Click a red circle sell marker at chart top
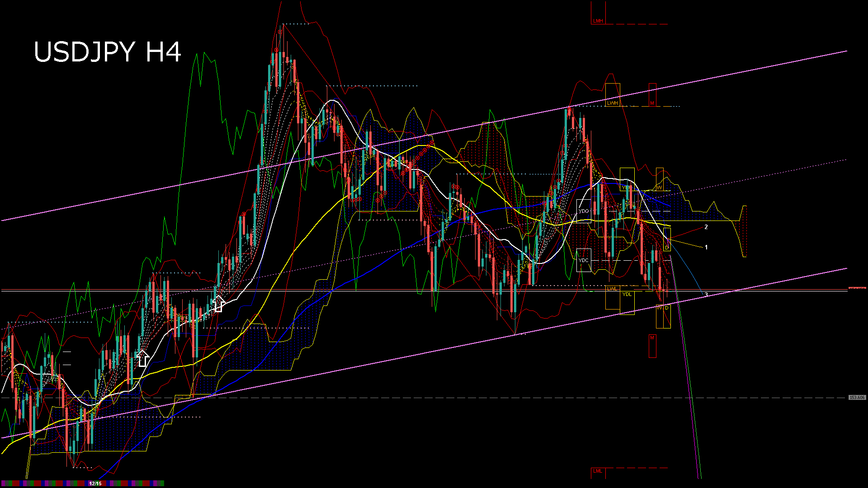Image resolution: width=868 pixels, height=488 pixels. (x=279, y=32)
